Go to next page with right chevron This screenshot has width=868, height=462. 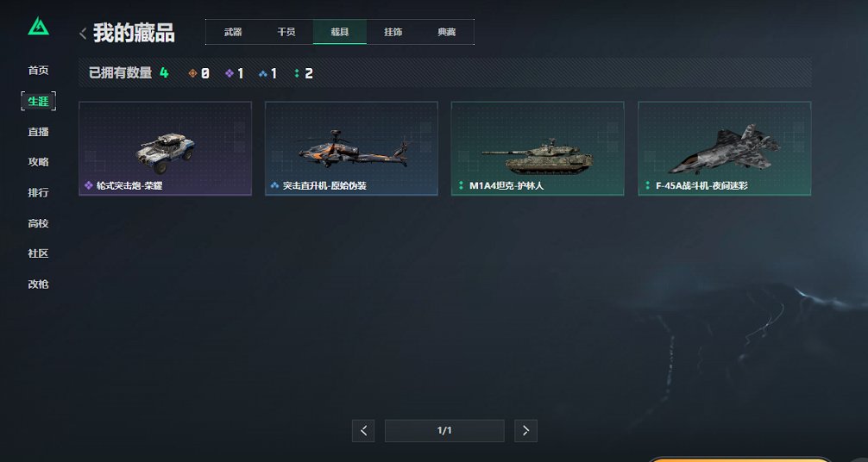[526, 430]
